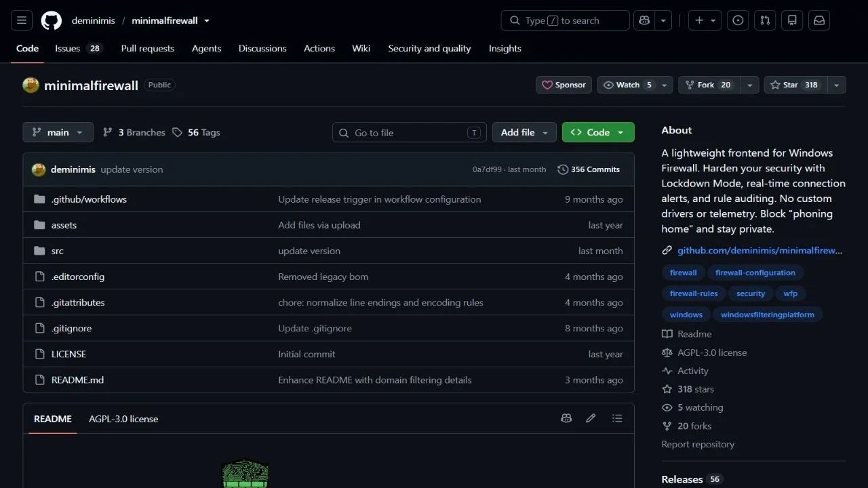Focus the Go to file input
The image size is (868, 488).
410,132
